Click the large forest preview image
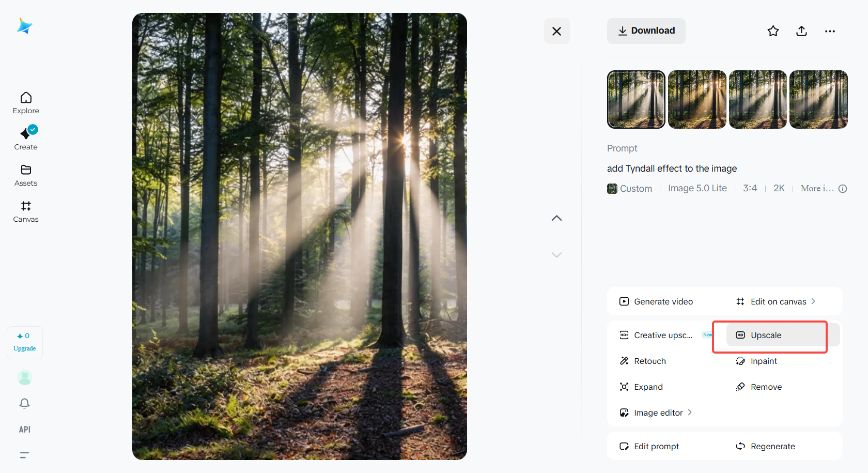The height and width of the screenshot is (473, 868). (300, 236)
